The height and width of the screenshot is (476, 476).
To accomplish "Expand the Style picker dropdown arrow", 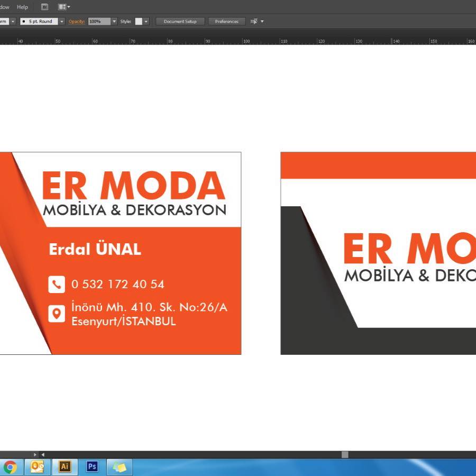I will click(146, 21).
